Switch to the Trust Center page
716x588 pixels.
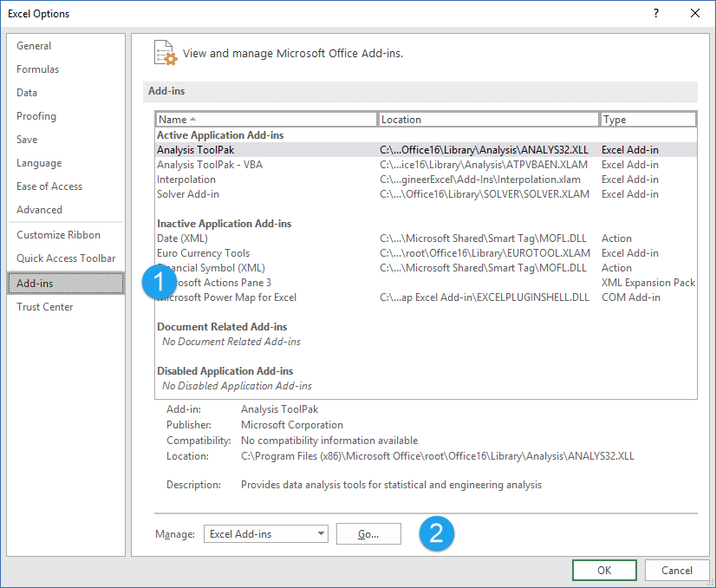[44, 306]
